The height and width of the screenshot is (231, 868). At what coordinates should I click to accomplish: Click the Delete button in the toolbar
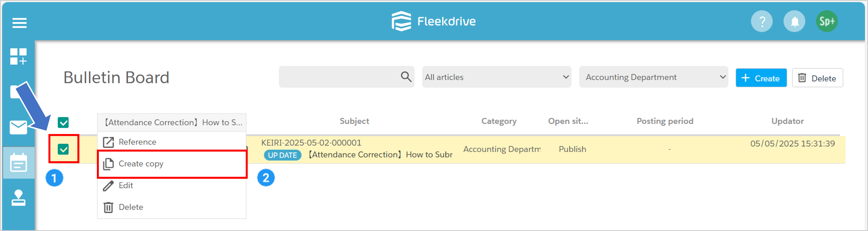click(817, 78)
